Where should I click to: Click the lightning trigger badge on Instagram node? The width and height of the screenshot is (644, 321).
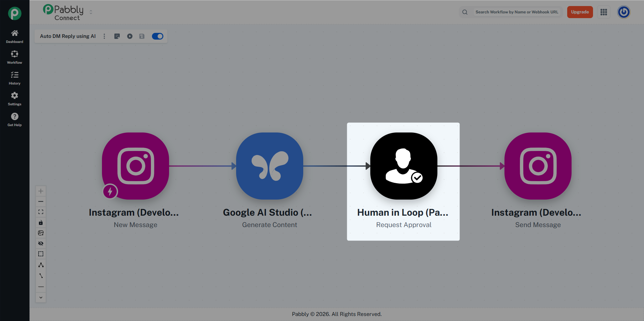tap(110, 192)
